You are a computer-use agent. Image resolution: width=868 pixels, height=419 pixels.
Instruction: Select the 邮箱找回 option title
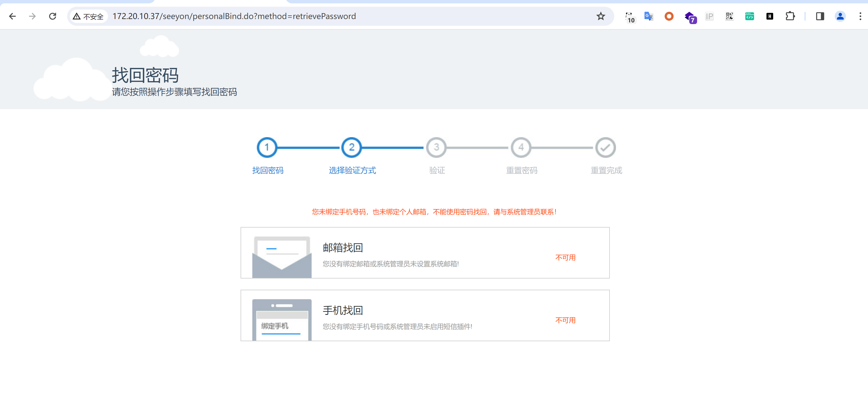tap(343, 248)
